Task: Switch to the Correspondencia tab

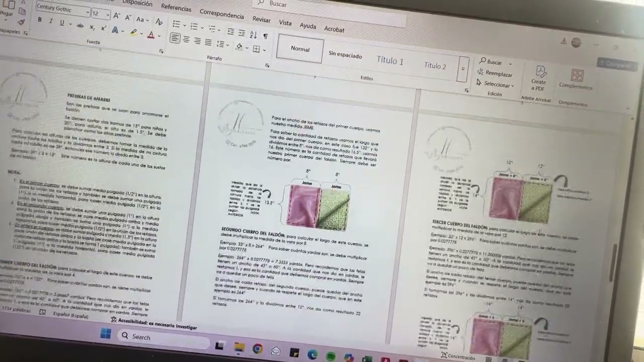Action: [x=221, y=14]
